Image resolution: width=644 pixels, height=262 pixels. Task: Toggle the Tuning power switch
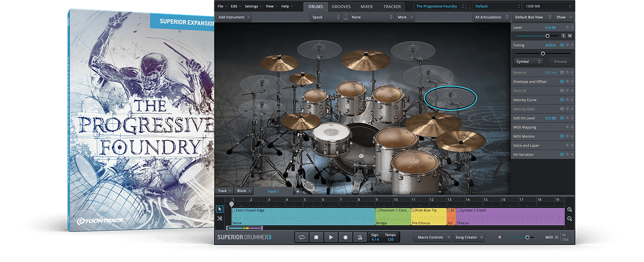tap(562, 45)
